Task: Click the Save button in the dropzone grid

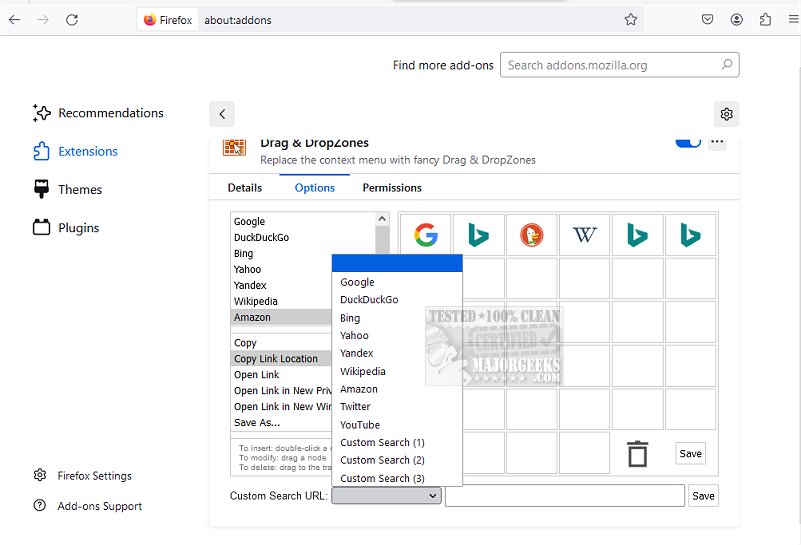Action: pyautogui.click(x=690, y=454)
